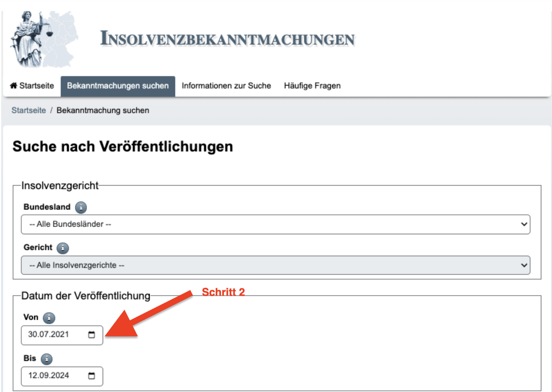
Task: Open Häufige Fragen menu item
Action: (x=312, y=86)
